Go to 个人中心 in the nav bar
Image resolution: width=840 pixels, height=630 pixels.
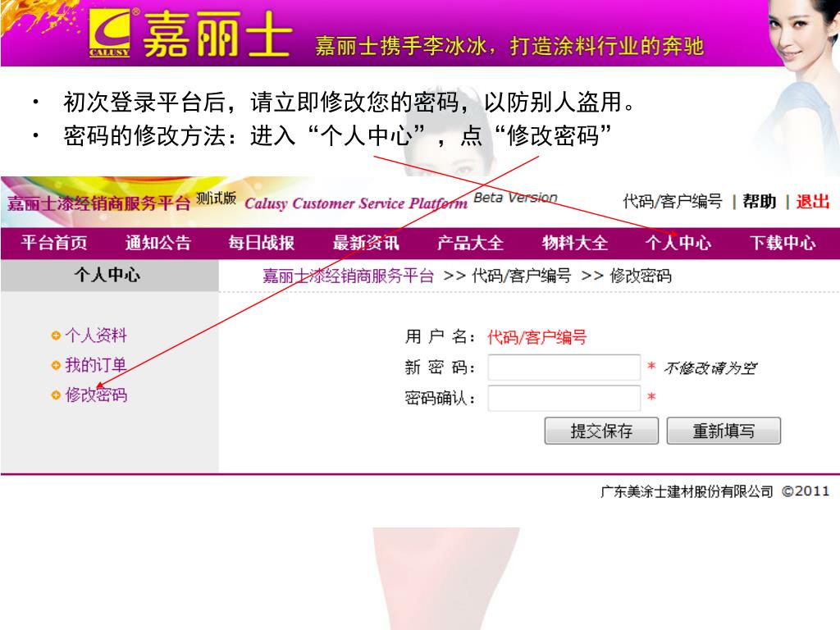tap(678, 243)
